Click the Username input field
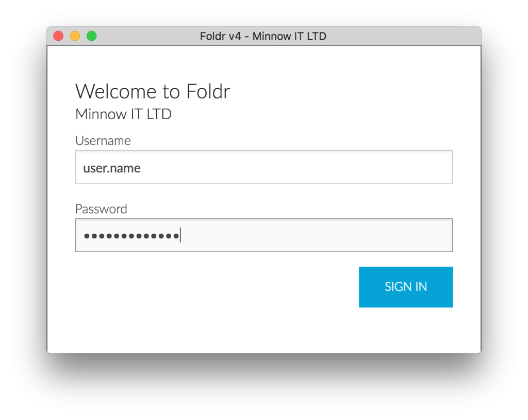This screenshot has height=420, width=528. coord(264,167)
